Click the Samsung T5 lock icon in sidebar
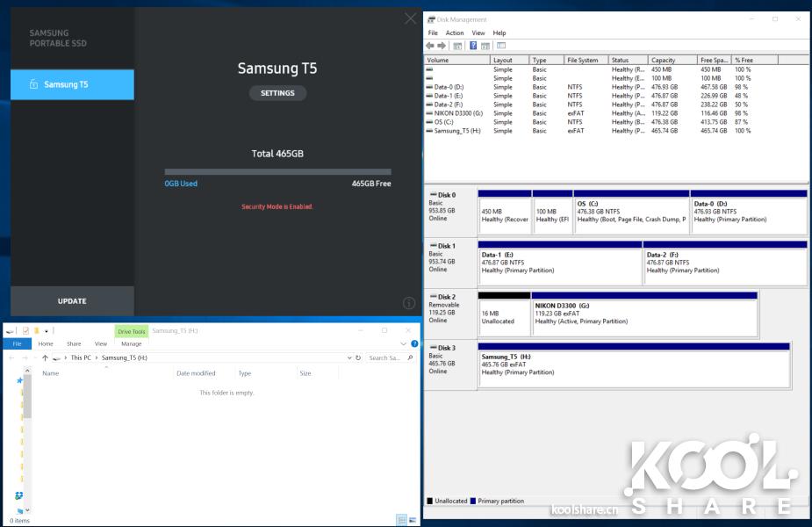812x527 pixels. coord(33,84)
